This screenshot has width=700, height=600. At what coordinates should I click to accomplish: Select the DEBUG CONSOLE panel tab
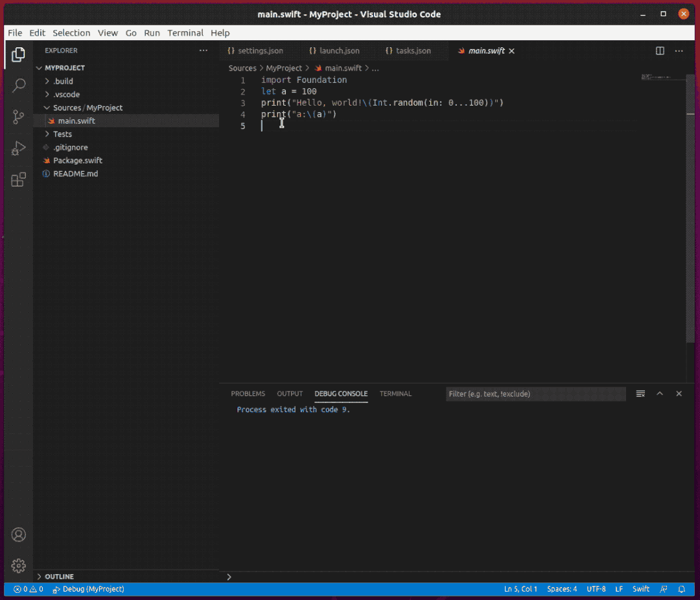pos(341,394)
